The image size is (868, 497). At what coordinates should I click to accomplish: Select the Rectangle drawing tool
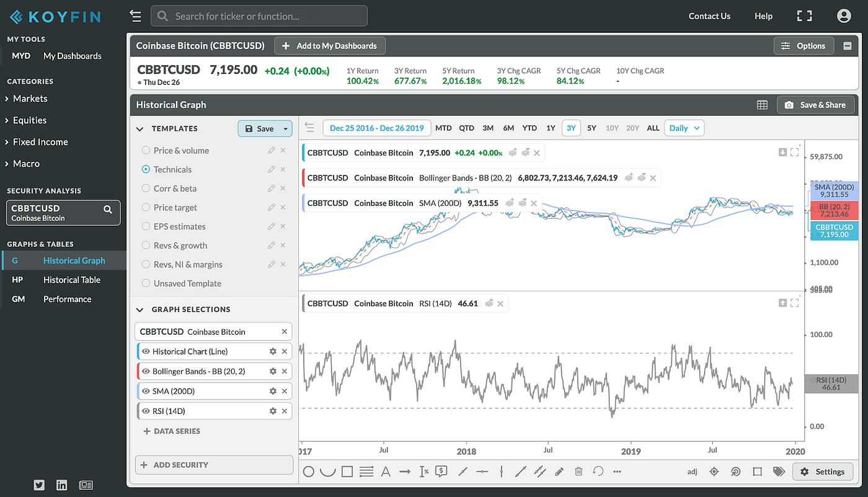[x=347, y=471]
